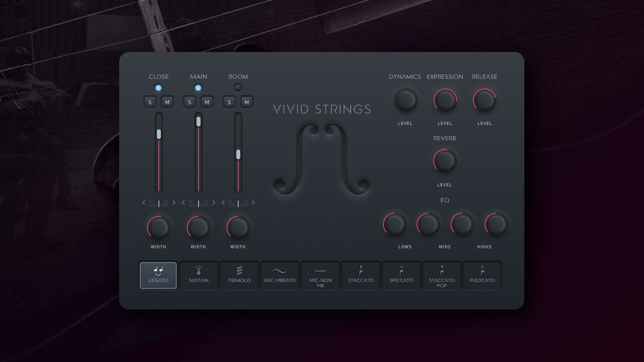644x362 pixels.
Task: Choose the Tremolo articulation
Action: [239, 275]
